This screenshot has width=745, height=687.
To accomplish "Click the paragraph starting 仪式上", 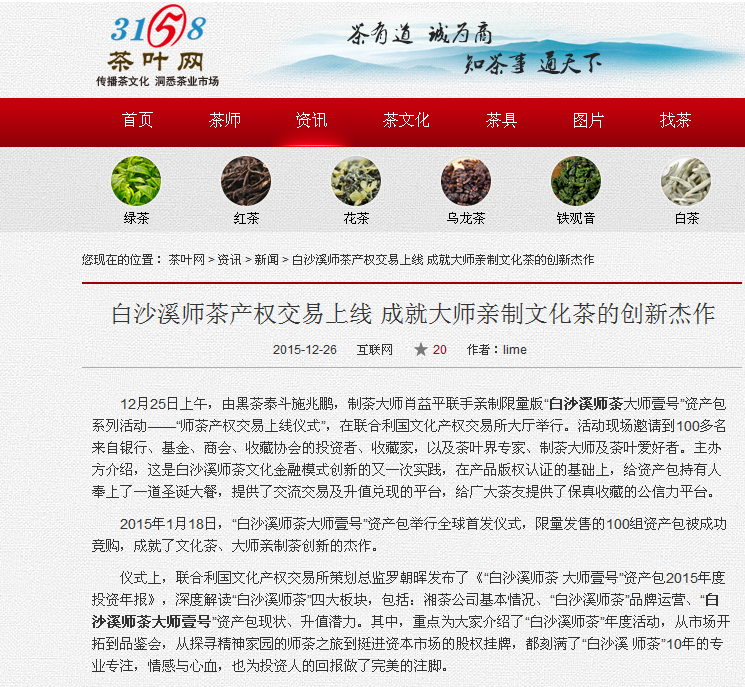I will tap(411, 621).
